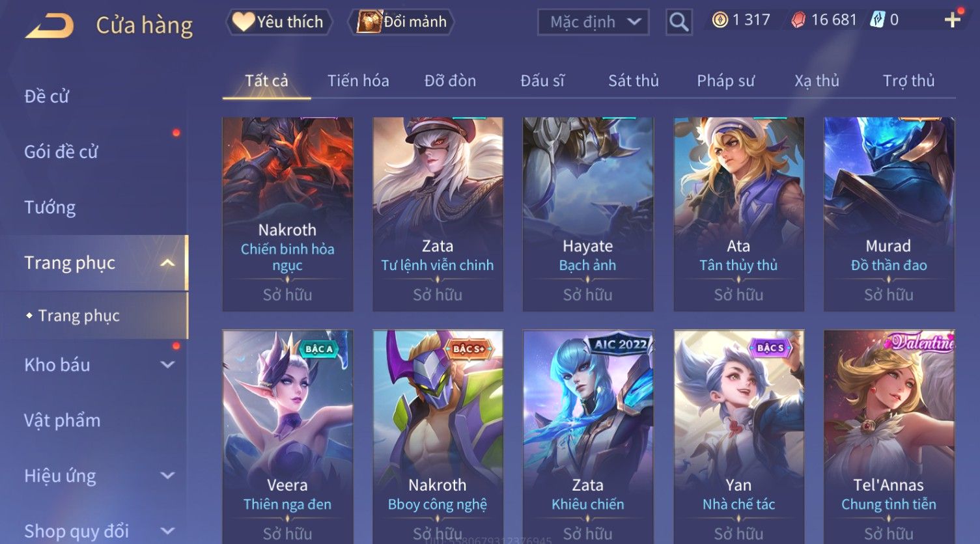Switch to the Sát thủ tab

click(634, 81)
